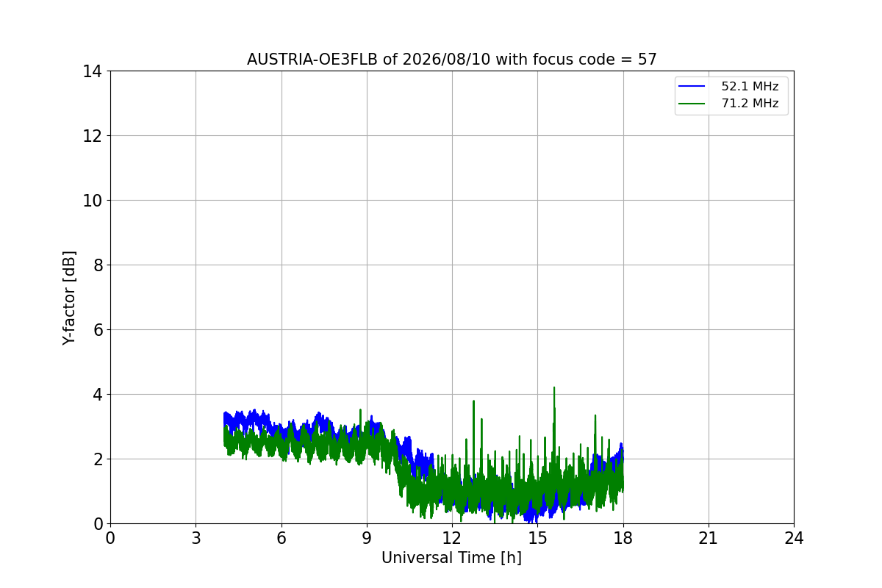This screenshot has height=588, width=882.
Task: Click the green spike near 12.8 hours
Action: pyautogui.click(x=473, y=403)
